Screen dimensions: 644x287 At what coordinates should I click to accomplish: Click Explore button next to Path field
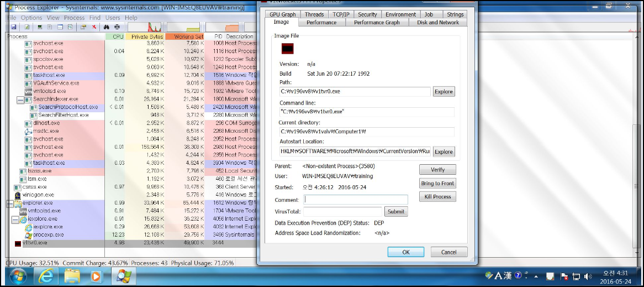coord(444,92)
